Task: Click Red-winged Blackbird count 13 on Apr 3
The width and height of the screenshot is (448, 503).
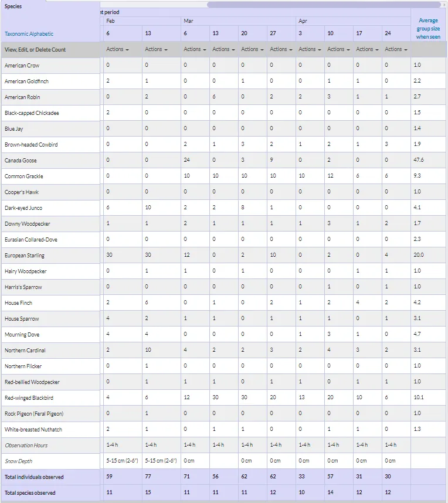Action: click(301, 397)
